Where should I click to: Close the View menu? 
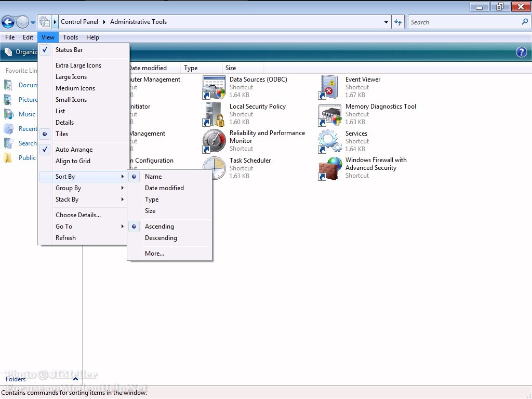pyautogui.click(x=48, y=37)
